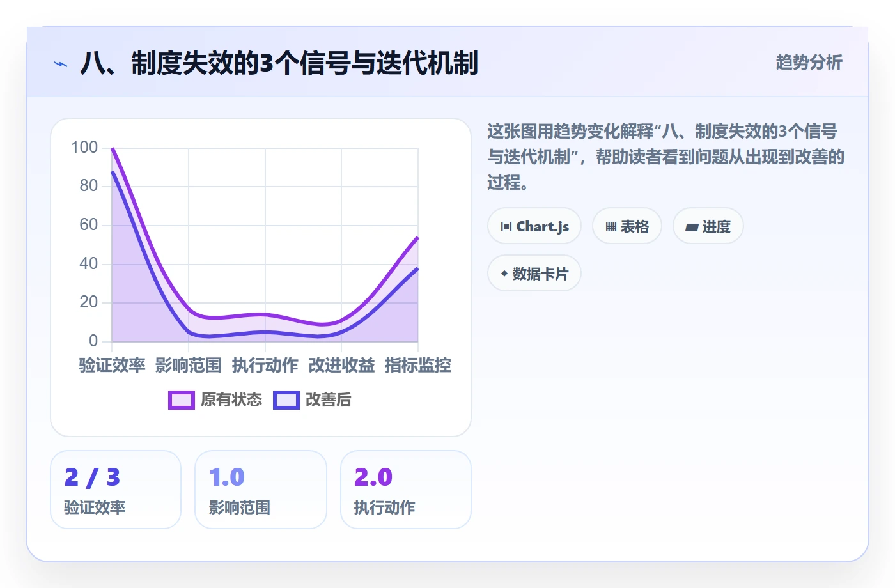Open the 2 / 3 验证效率 stat card
Viewport: 895px width, 588px height.
click(x=116, y=490)
